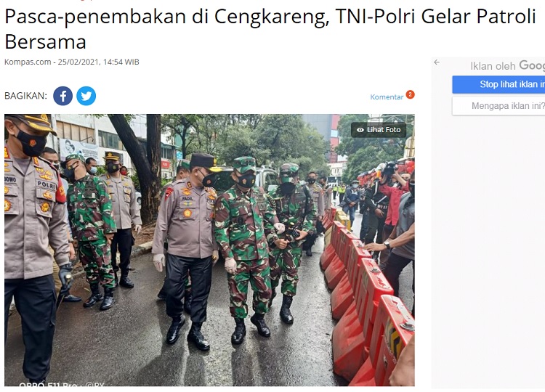The height and width of the screenshot is (392, 545).
Task: Select the Mengapa iklan ini? option
Action: point(498,106)
